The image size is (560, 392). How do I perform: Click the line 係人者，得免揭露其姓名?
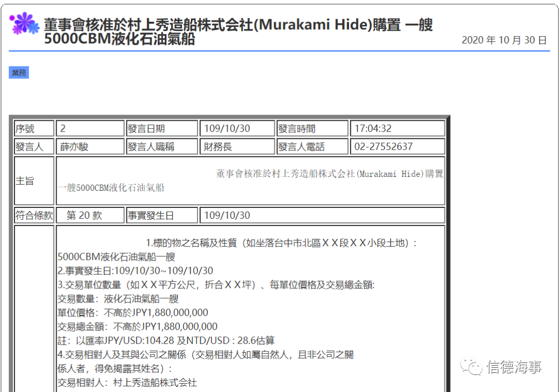pyautogui.click(x=115, y=369)
